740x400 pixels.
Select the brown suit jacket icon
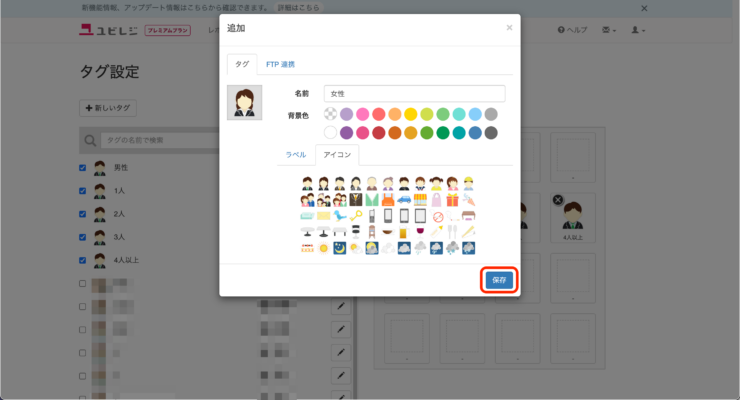point(355,200)
